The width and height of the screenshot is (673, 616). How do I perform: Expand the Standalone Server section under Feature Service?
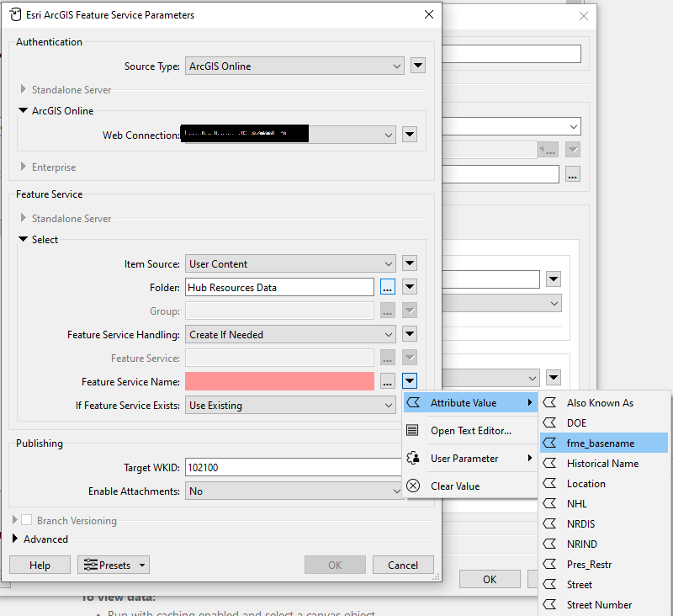point(24,218)
